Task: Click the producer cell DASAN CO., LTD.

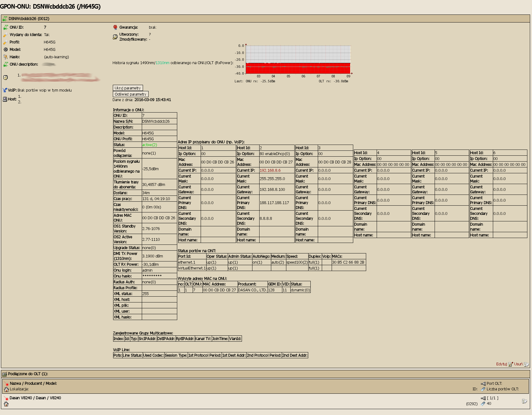Action: 252,290
